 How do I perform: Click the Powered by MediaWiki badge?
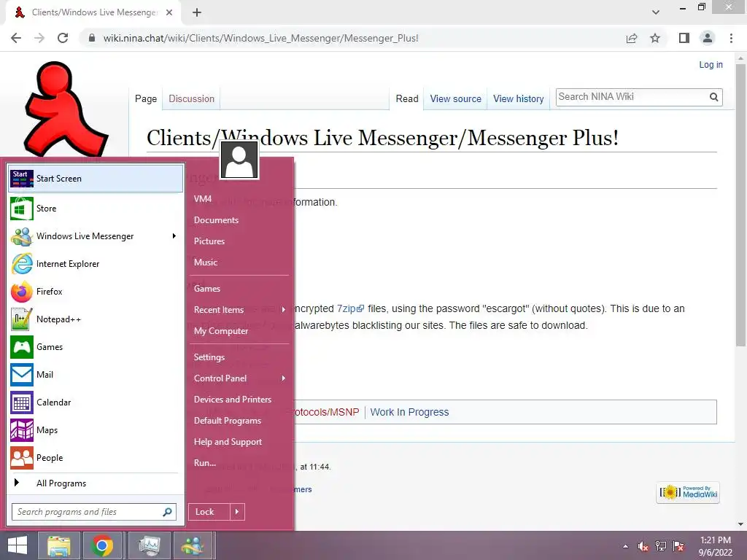688,492
